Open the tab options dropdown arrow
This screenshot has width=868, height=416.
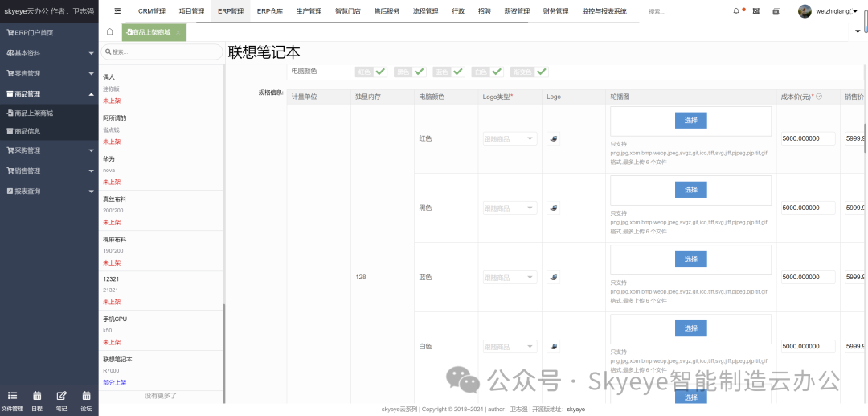(858, 33)
